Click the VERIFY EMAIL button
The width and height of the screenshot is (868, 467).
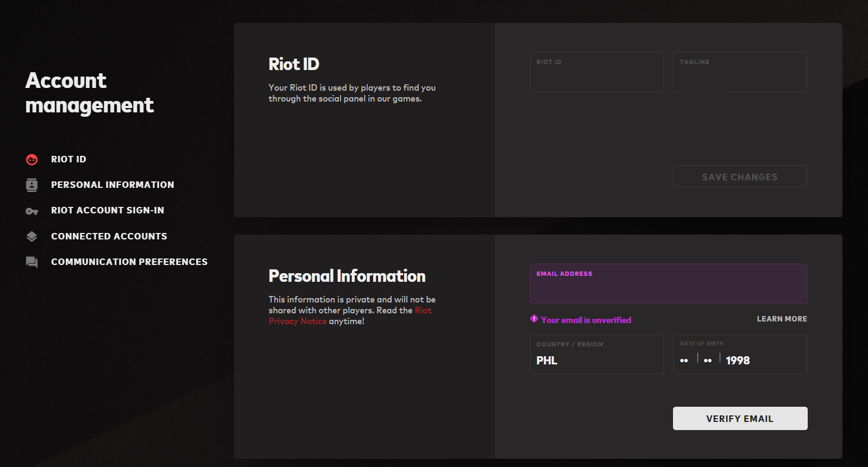740,418
